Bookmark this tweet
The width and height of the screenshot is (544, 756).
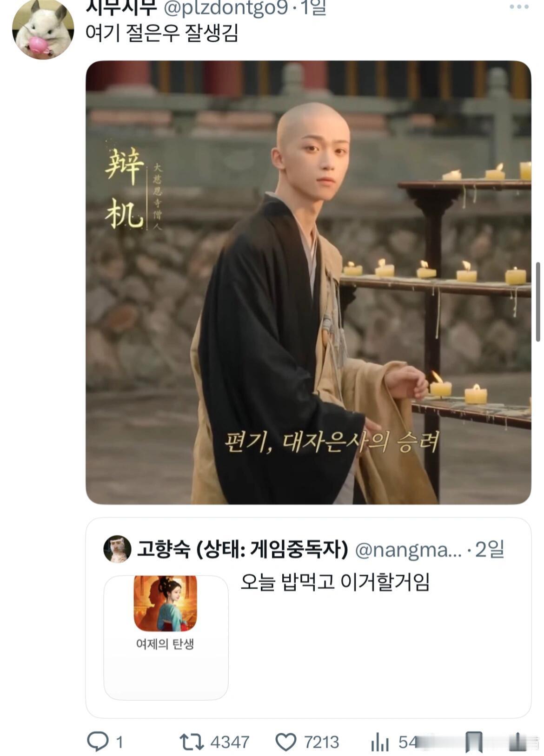point(474,742)
